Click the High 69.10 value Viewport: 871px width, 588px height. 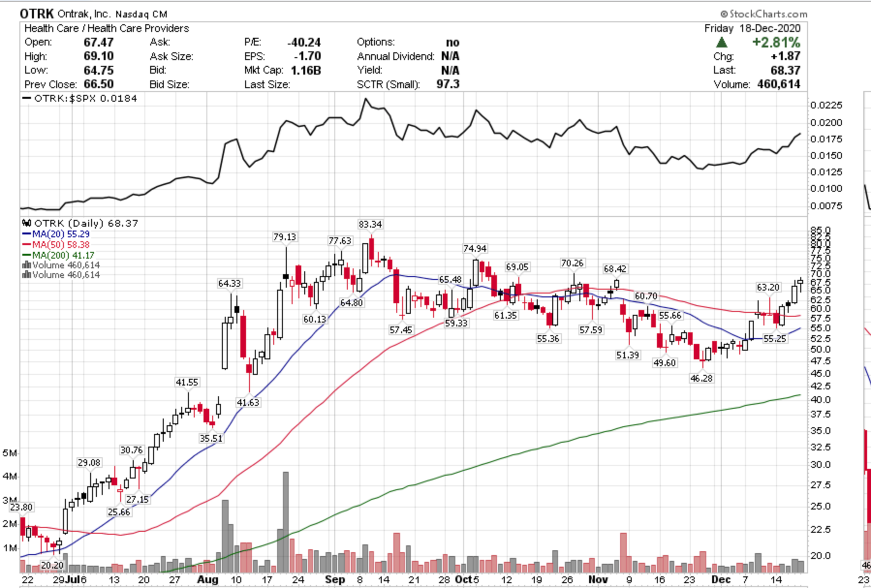(x=99, y=56)
